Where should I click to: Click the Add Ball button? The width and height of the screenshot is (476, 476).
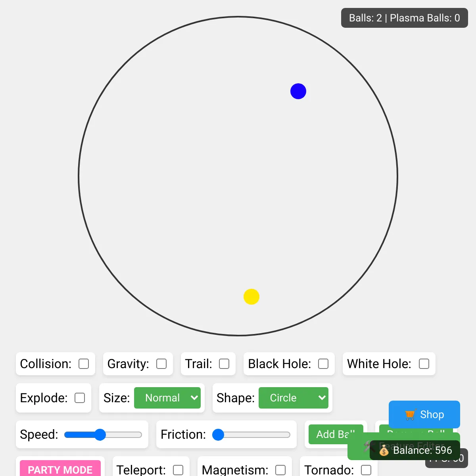pyautogui.click(x=336, y=434)
